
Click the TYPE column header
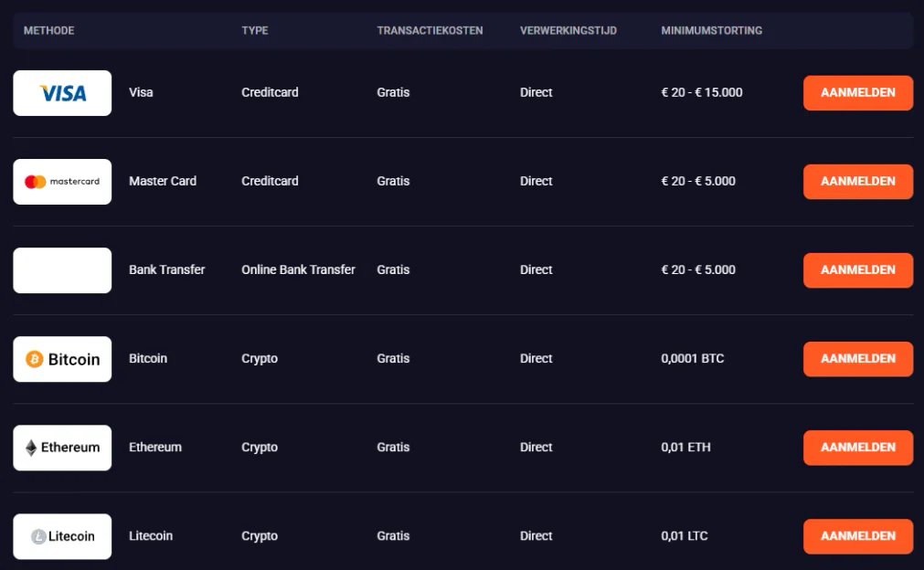[255, 31]
